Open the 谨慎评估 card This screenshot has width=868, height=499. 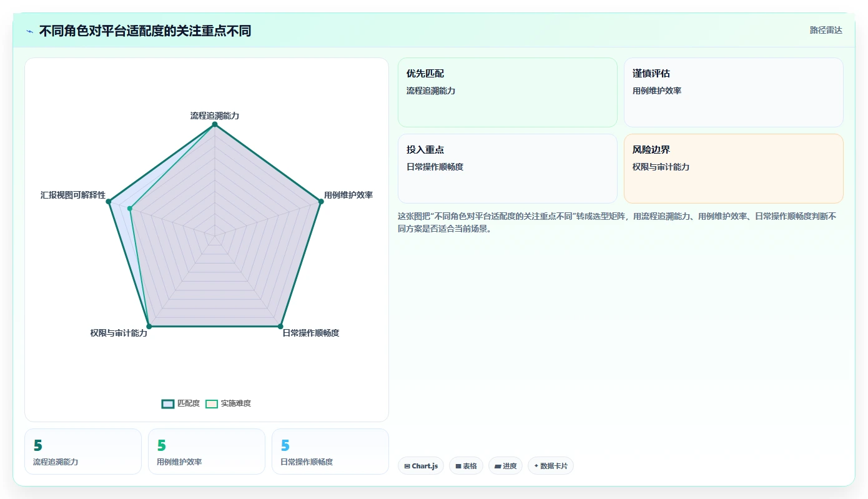[734, 92]
